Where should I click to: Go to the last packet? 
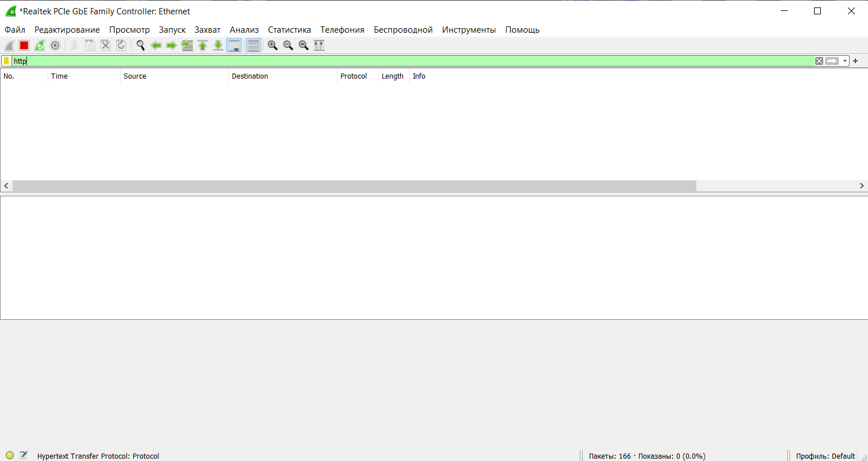pyautogui.click(x=218, y=45)
